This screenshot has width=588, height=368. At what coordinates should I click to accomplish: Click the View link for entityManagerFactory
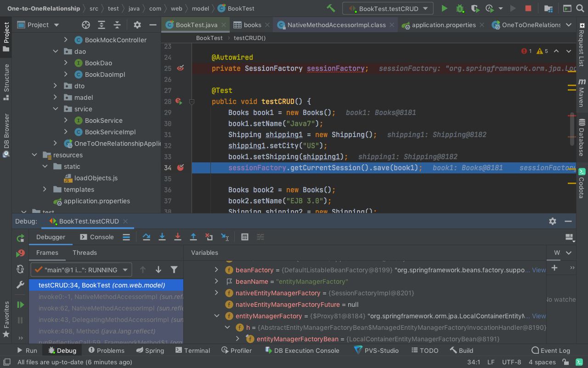[x=539, y=316]
